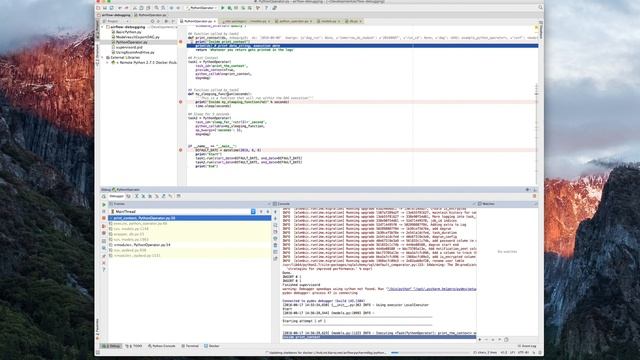This screenshot has height=360, width=640.
Task: Switch to models.py editor tab
Action: 329,21
